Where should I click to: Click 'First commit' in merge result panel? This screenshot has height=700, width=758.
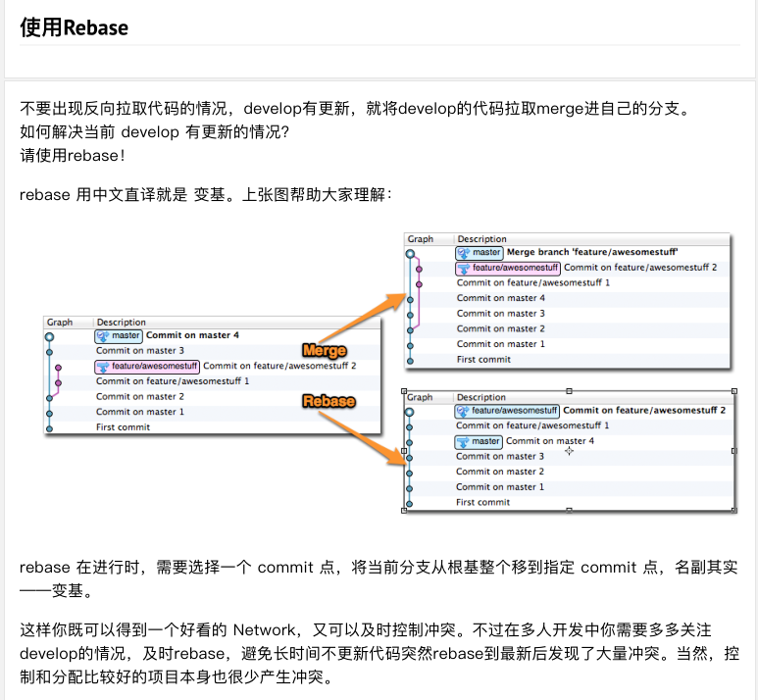pyautogui.click(x=483, y=360)
